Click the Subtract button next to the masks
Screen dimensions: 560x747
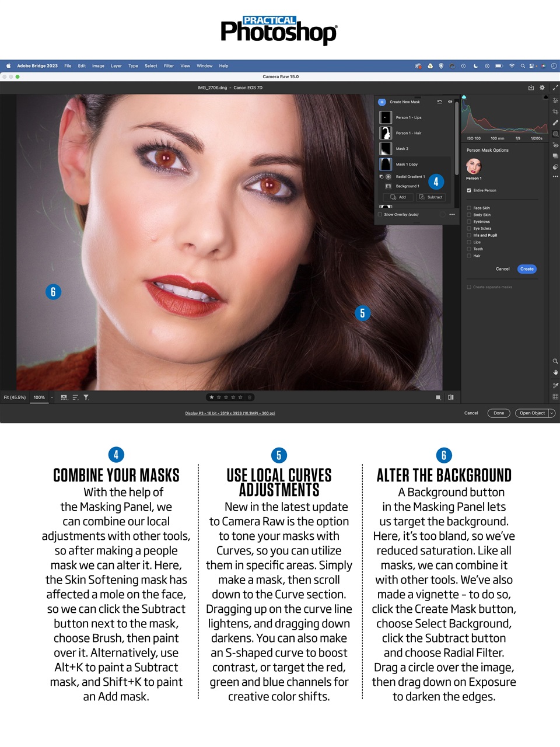(432, 197)
